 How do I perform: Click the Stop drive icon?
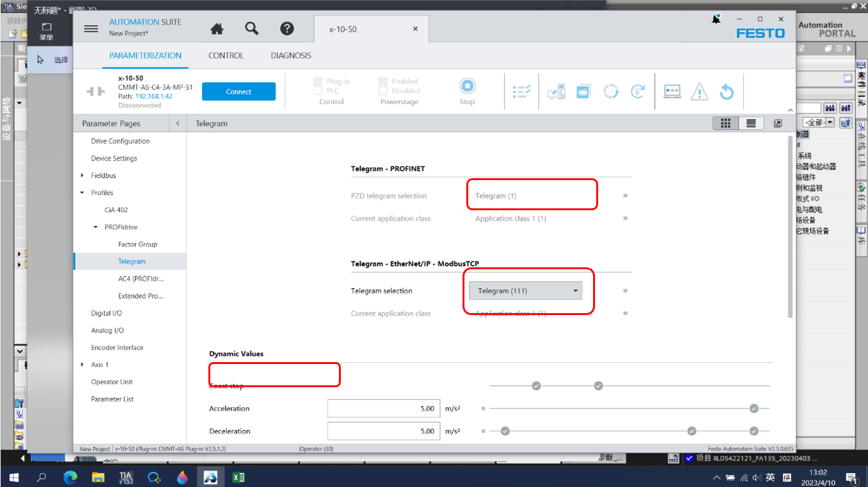point(467,87)
